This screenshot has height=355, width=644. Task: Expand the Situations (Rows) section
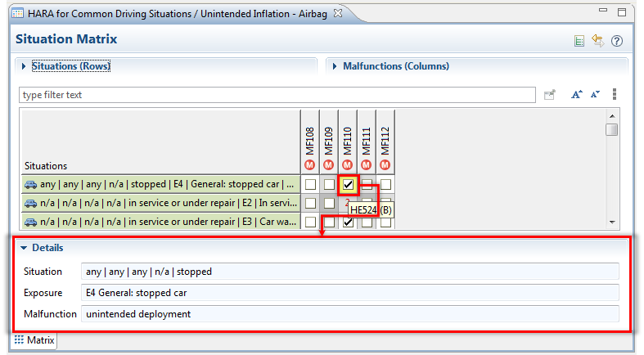[24, 66]
